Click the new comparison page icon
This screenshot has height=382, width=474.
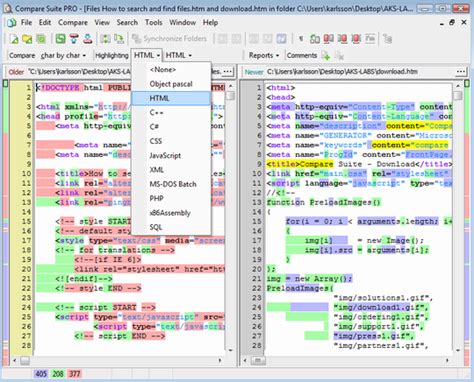pos(14,39)
